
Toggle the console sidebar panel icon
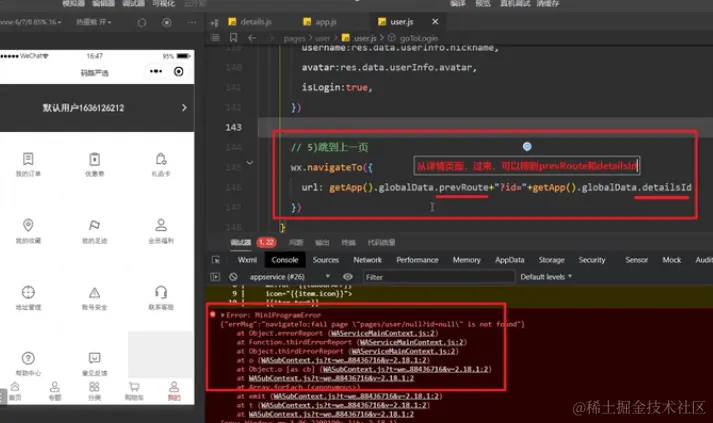[x=215, y=277]
